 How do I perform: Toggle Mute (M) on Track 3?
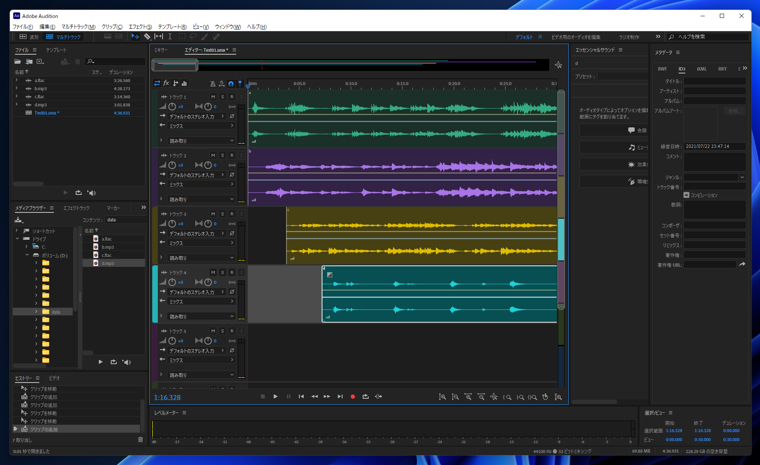coord(213,214)
